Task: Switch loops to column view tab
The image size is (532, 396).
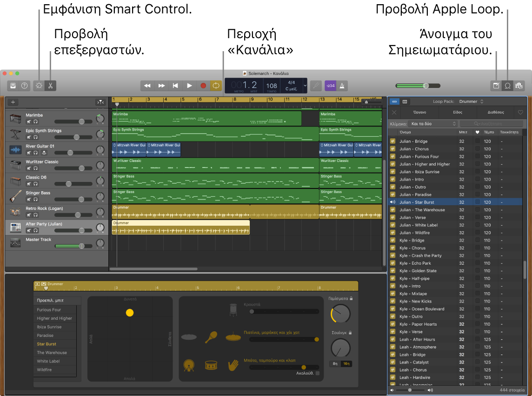Action: (x=405, y=101)
